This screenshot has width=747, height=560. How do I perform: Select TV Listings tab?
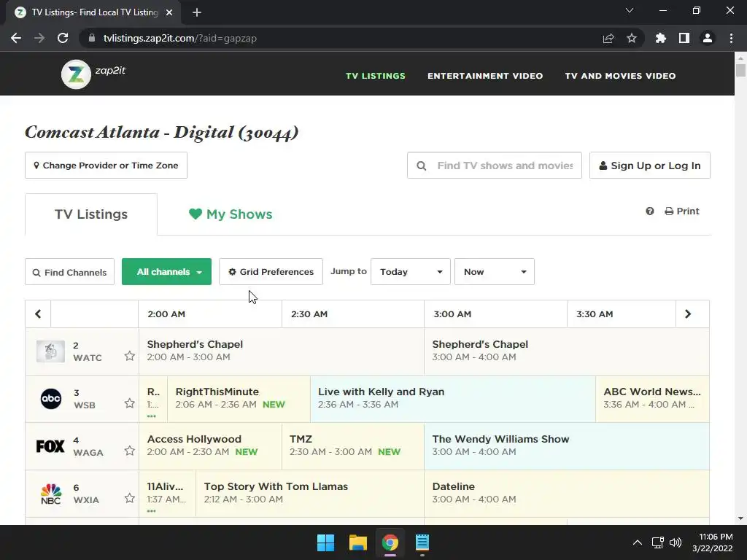click(91, 214)
